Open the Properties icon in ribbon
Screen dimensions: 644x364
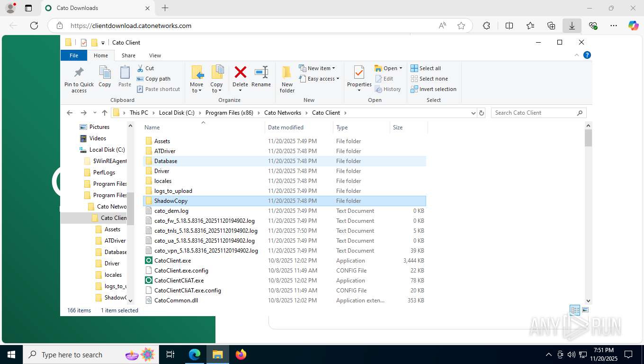pos(359,73)
